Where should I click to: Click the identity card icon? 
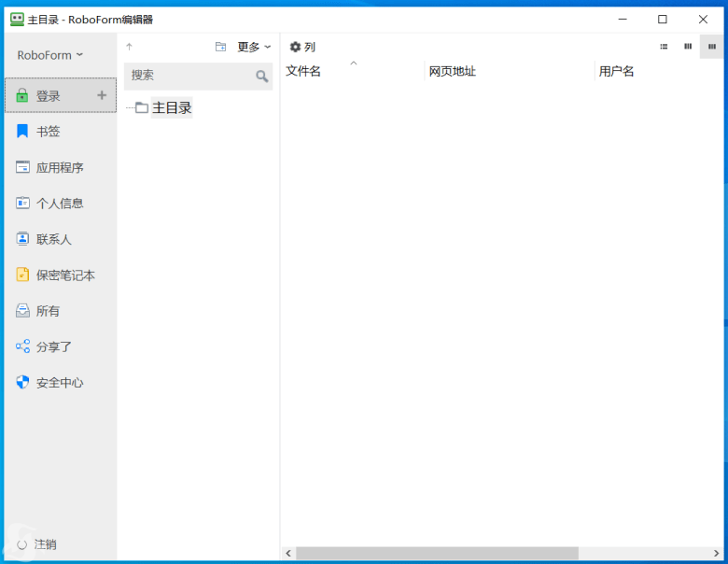coord(22,203)
